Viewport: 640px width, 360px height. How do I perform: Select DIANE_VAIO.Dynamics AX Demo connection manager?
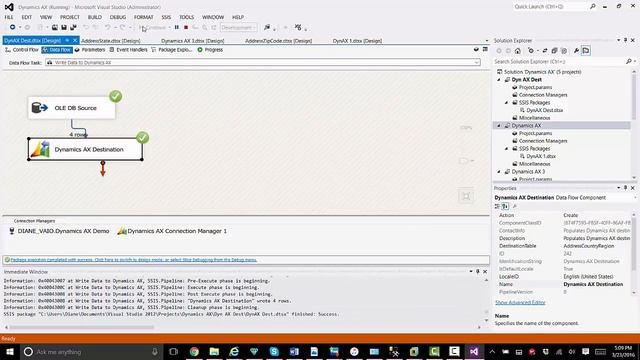[60, 231]
